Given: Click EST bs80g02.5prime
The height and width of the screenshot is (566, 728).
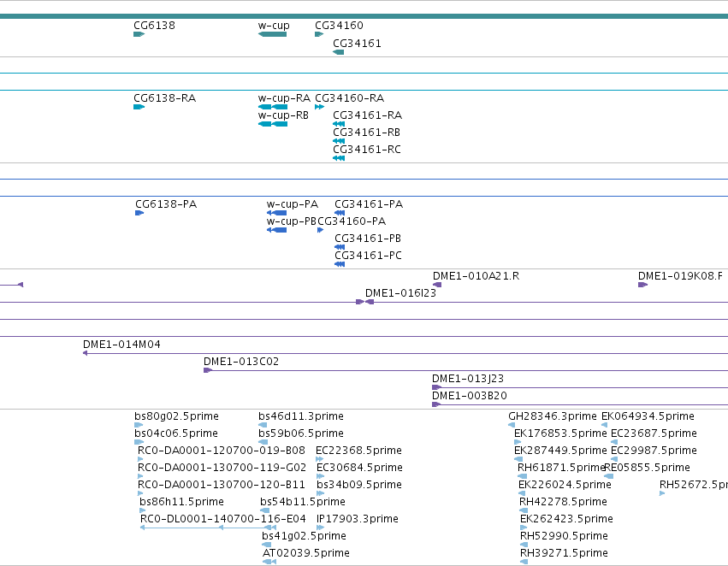Looking at the screenshot, I should [176, 416].
